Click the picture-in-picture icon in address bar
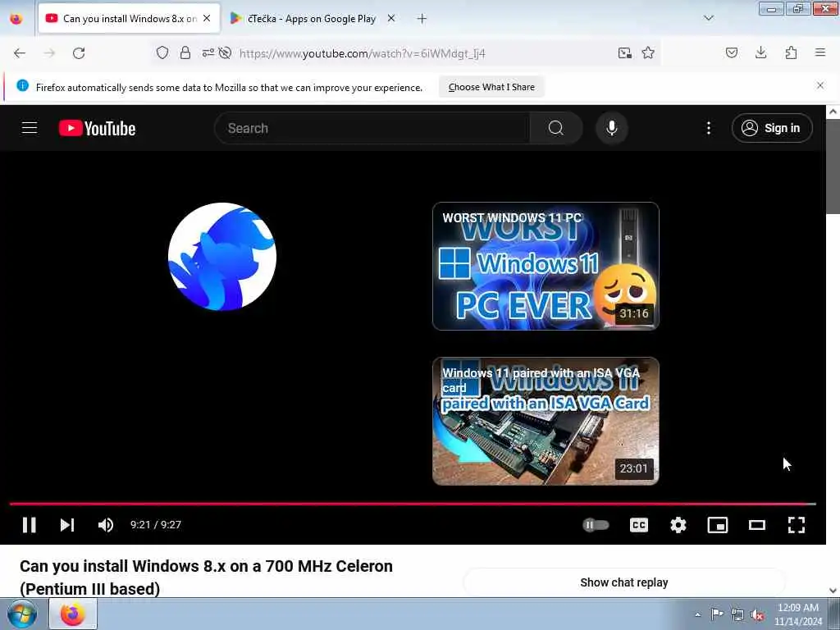Screen dimensions: 840x630 coord(624,52)
